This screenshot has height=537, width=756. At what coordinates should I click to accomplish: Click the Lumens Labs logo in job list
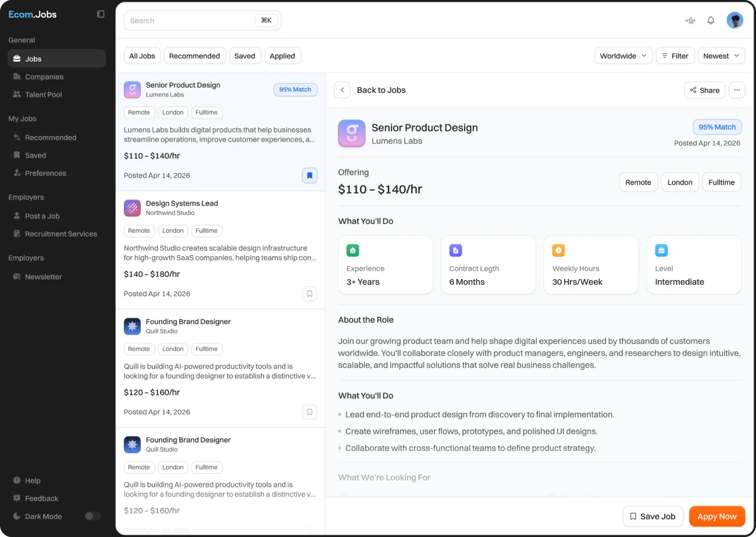tap(133, 90)
